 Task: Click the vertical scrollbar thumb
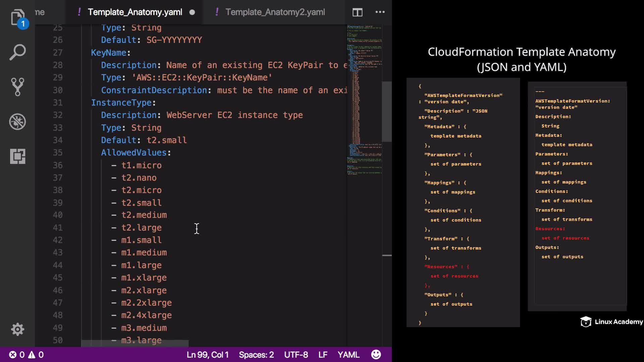click(387, 111)
